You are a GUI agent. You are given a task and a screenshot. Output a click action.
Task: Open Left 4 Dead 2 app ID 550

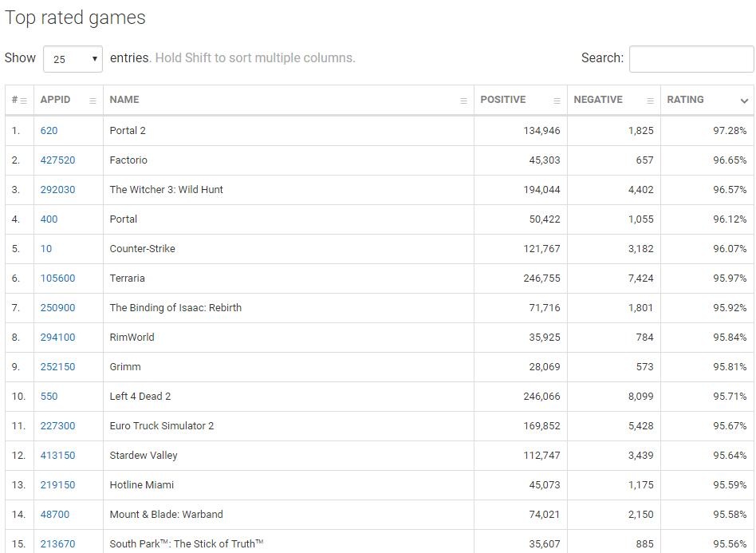[49, 397]
